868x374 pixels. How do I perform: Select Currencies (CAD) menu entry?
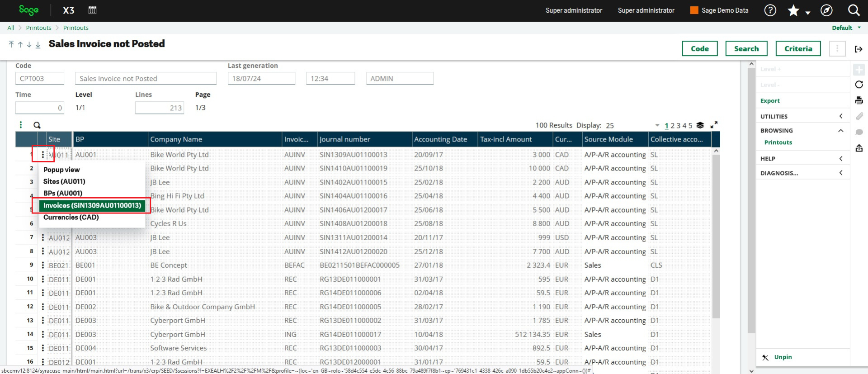tap(71, 217)
